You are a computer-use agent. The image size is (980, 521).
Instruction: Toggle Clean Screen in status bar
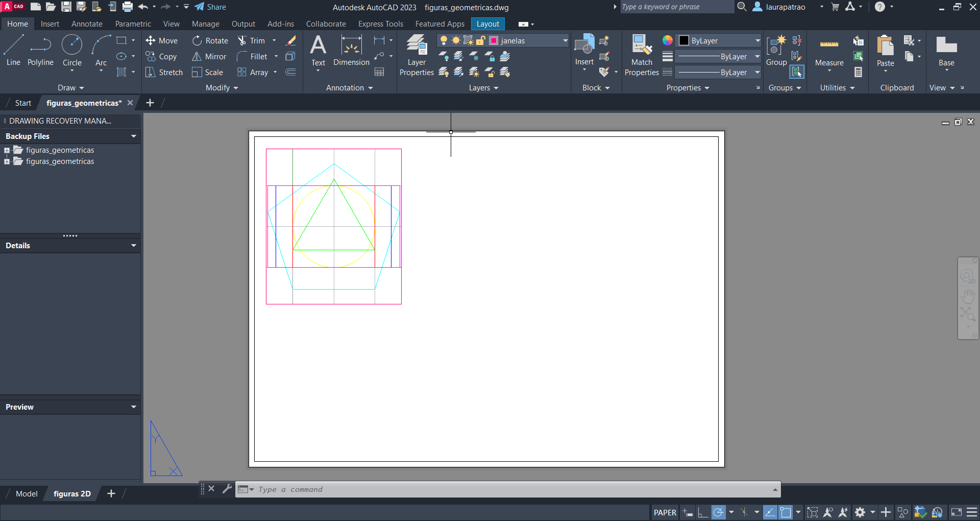point(957,512)
